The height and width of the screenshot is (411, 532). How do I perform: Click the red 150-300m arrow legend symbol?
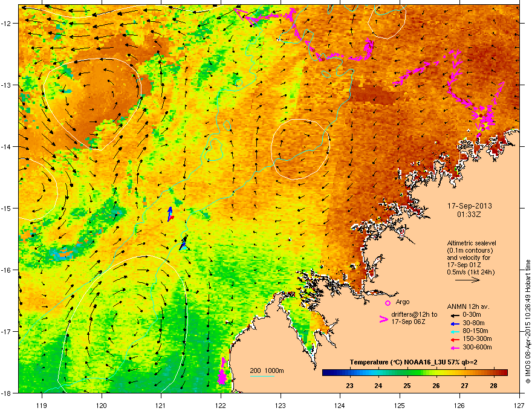[454, 339]
